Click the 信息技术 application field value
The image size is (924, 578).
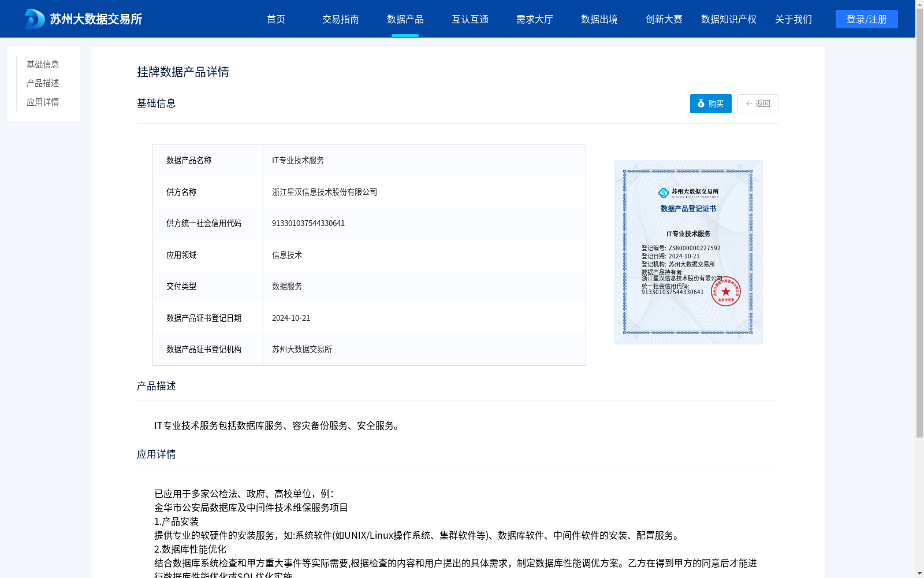tap(287, 255)
